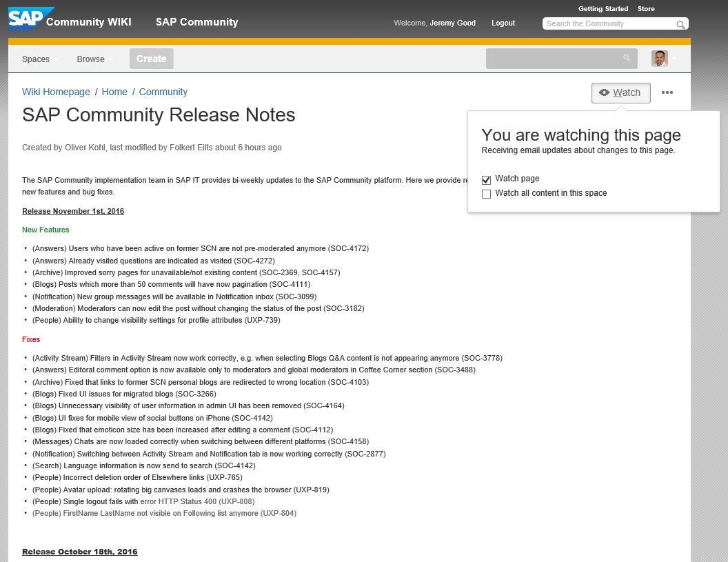Enable Watch all content in this space
This screenshot has height=562, width=728.
tap(486, 194)
